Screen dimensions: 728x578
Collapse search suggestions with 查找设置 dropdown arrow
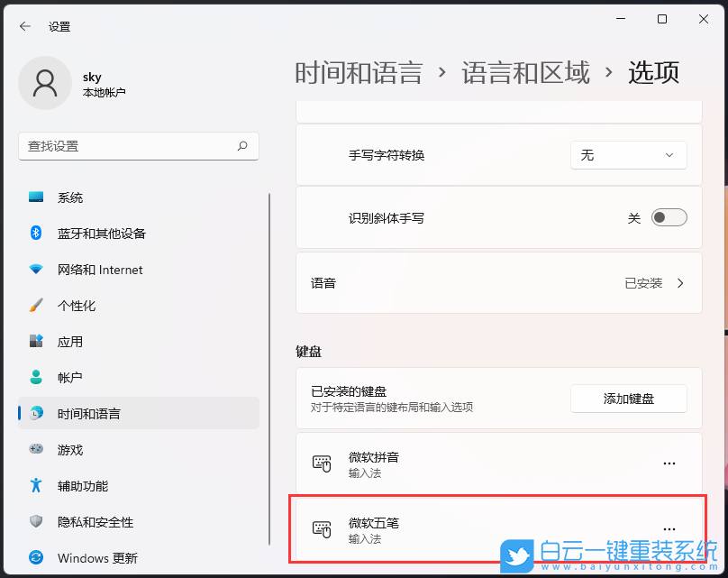tap(242, 145)
